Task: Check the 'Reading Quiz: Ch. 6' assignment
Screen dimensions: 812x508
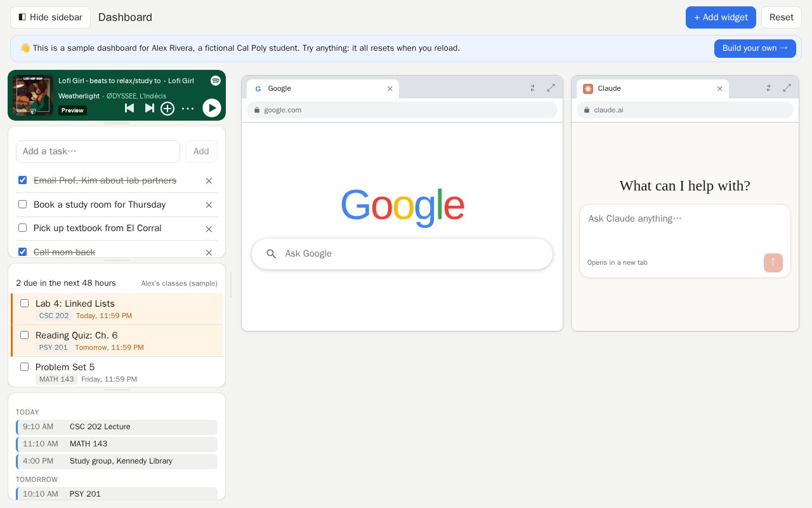Action: point(25,335)
